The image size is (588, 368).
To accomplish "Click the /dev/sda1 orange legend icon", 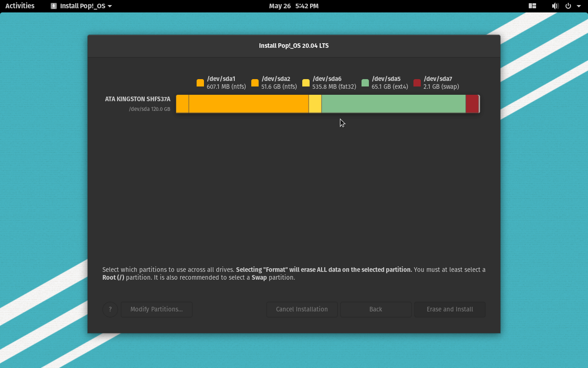I will 200,83.
